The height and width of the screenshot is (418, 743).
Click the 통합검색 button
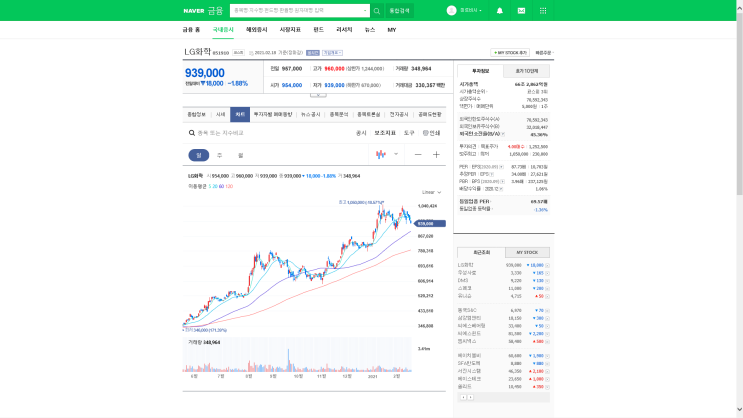pos(399,10)
